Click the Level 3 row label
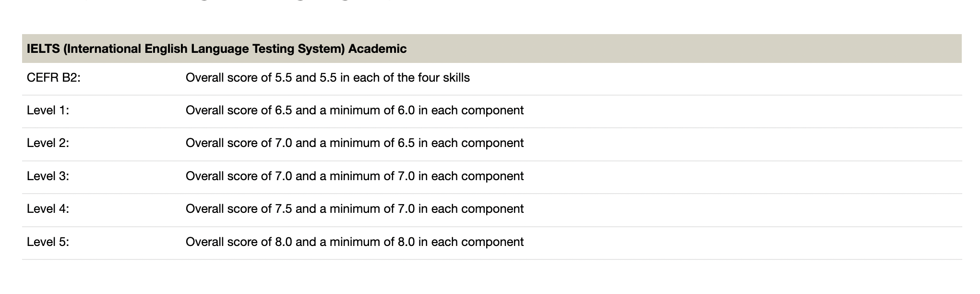 pyautogui.click(x=48, y=176)
